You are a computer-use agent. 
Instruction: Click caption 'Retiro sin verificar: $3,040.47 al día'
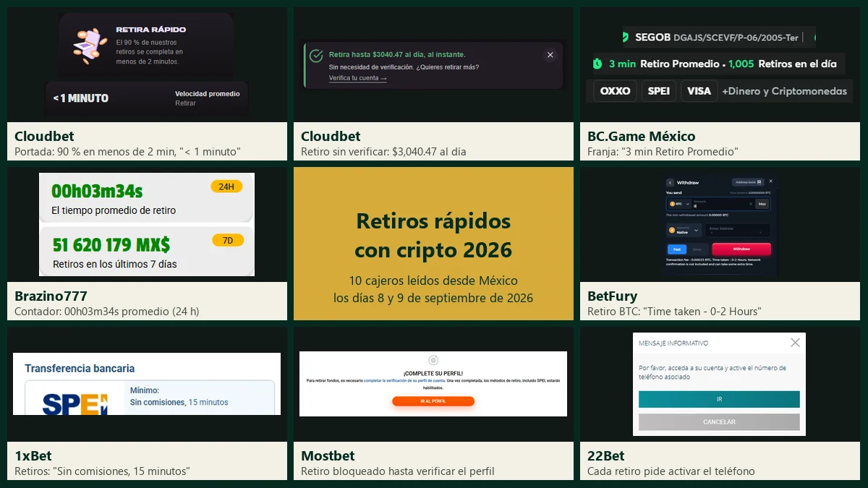[383, 152]
